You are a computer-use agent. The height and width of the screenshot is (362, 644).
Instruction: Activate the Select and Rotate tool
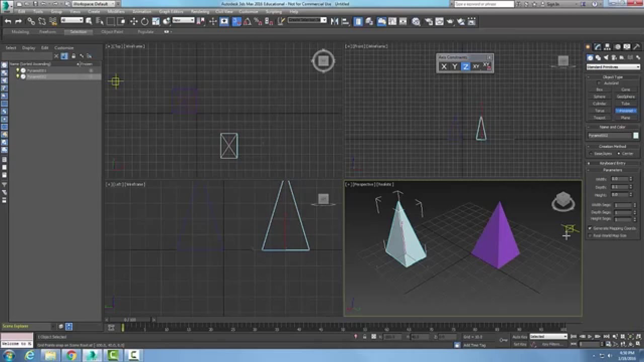coord(144,21)
